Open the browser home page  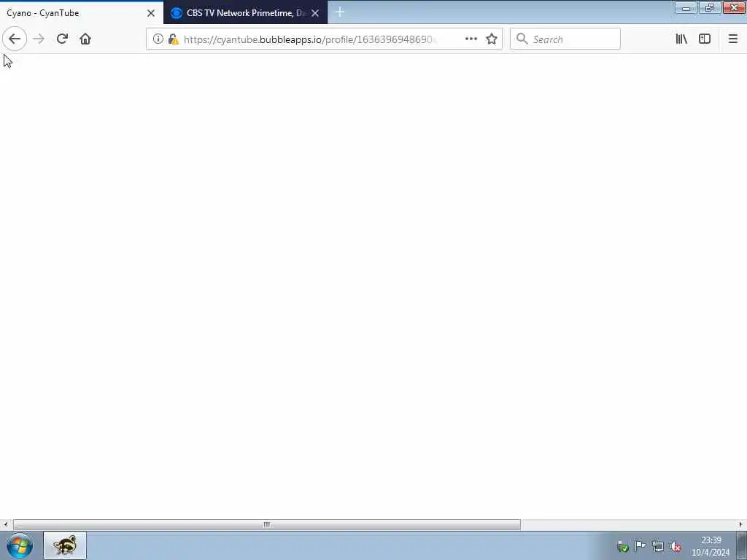click(x=85, y=39)
